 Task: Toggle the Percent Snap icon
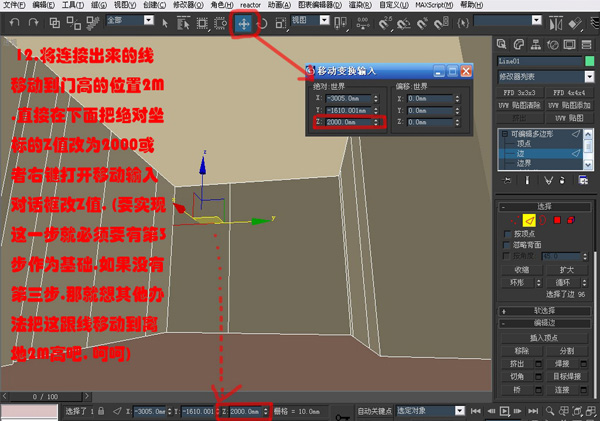pyautogui.click(x=422, y=24)
